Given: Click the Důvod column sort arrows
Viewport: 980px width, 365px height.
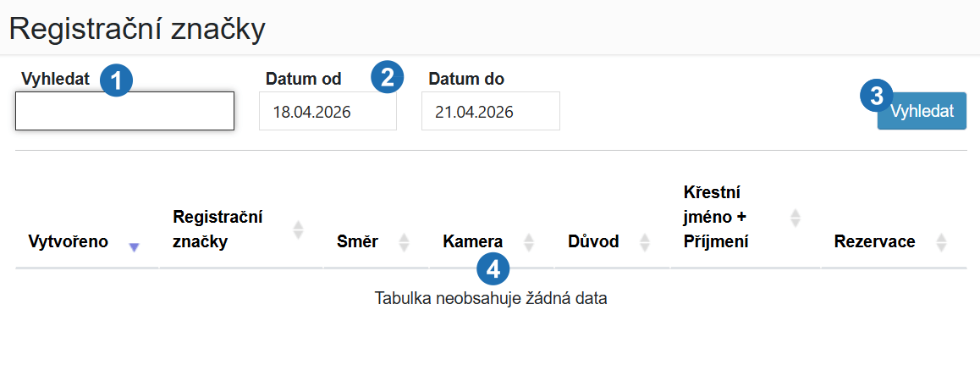Looking at the screenshot, I should [x=645, y=242].
